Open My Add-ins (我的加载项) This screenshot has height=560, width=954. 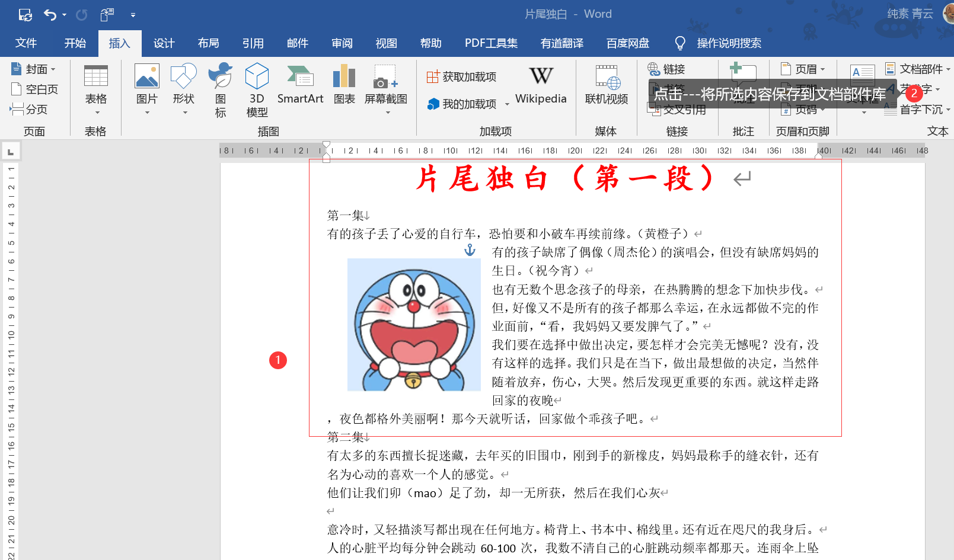click(x=462, y=104)
